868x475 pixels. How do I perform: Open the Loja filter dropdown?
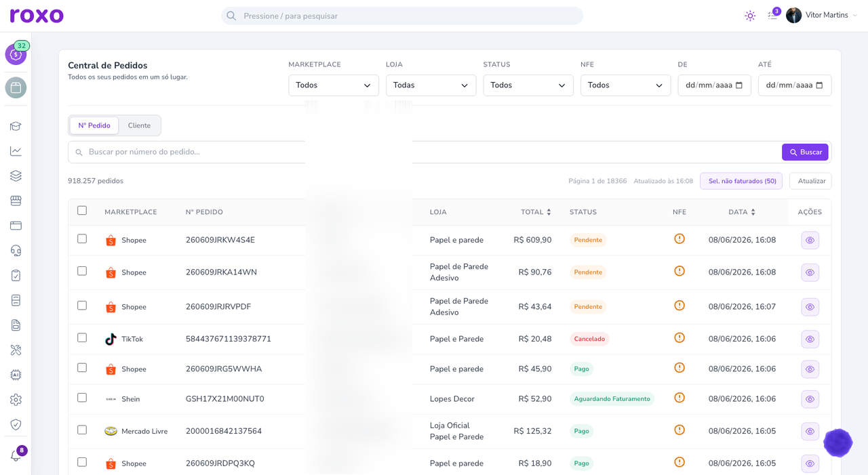pos(431,85)
